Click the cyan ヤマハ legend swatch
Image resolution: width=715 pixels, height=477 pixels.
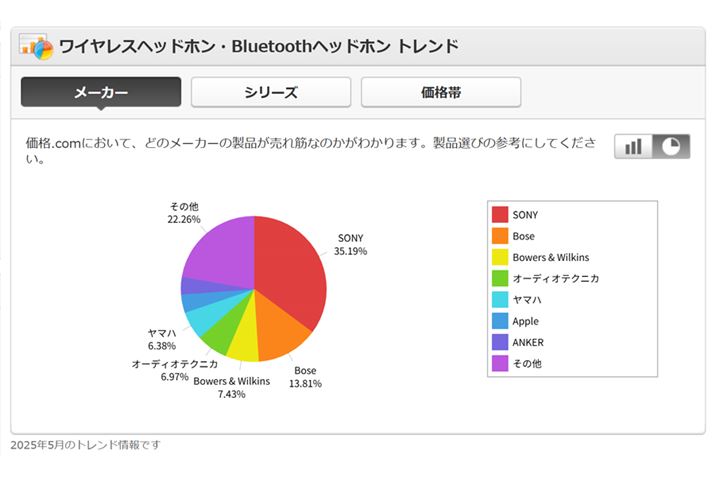click(500, 300)
